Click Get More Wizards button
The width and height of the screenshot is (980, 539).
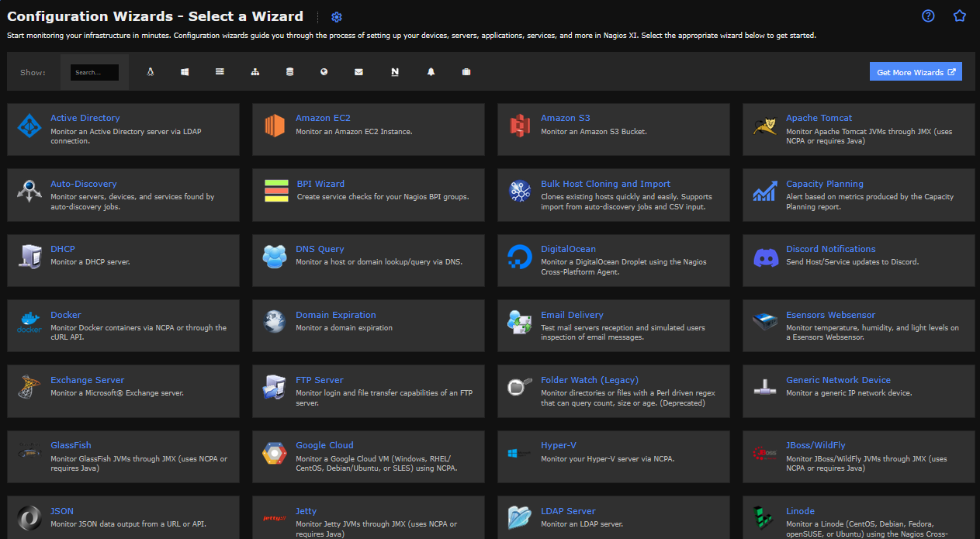tap(916, 72)
